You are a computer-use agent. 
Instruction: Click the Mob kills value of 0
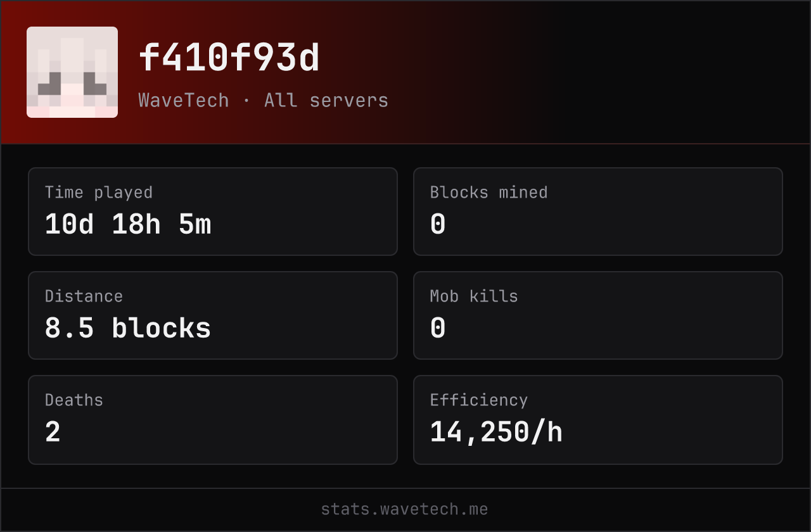pyautogui.click(x=438, y=329)
